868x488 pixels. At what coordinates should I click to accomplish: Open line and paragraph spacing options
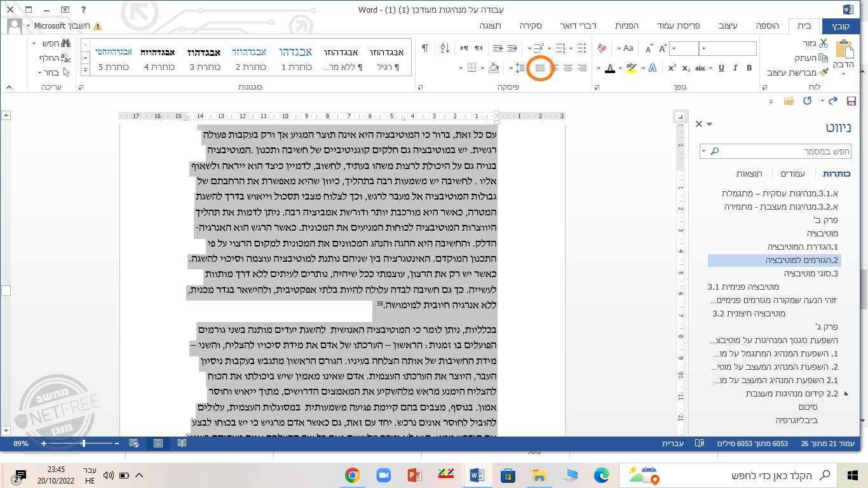(519, 69)
